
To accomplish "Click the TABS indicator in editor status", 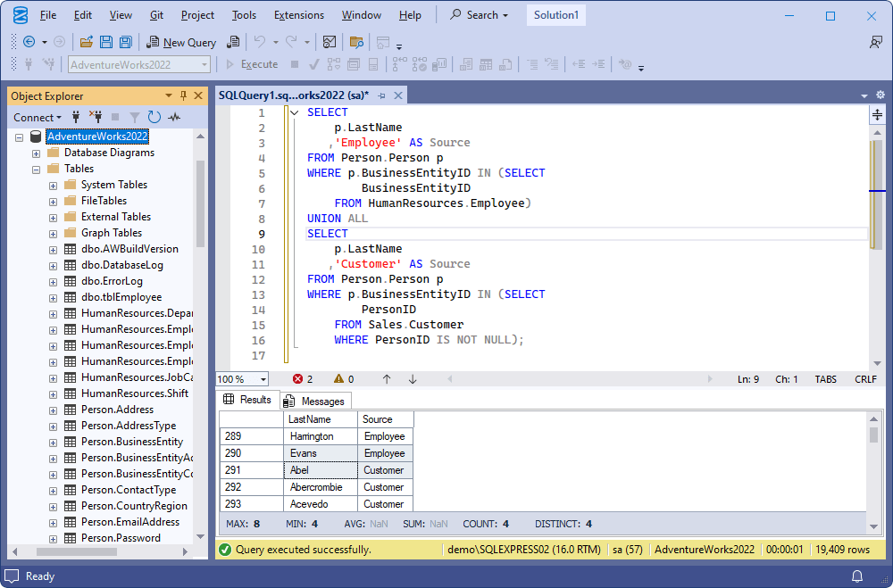I will coord(825,379).
